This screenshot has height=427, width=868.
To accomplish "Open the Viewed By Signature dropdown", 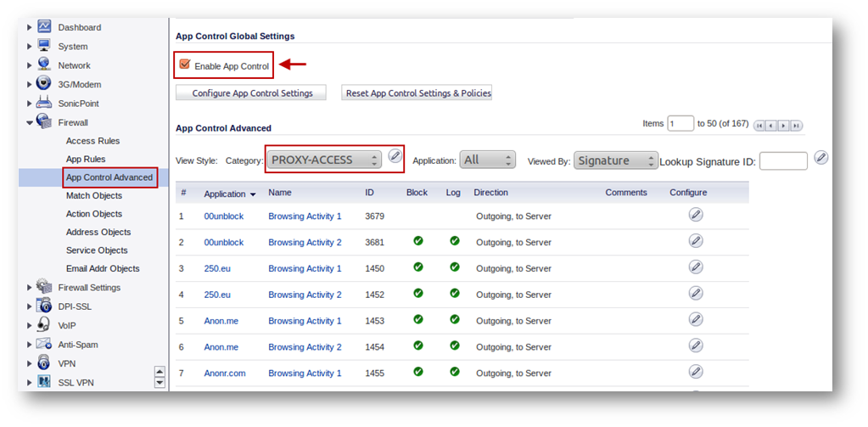I will click(x=615, y=160).
